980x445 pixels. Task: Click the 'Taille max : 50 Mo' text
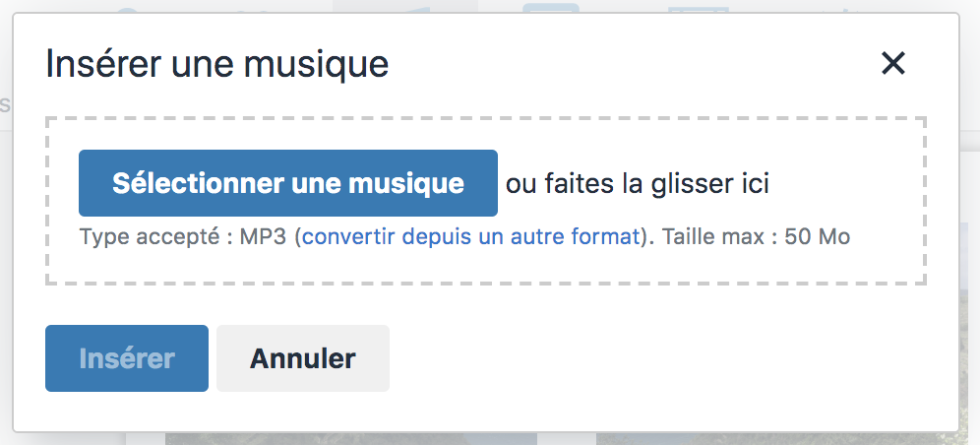[757, 237]
